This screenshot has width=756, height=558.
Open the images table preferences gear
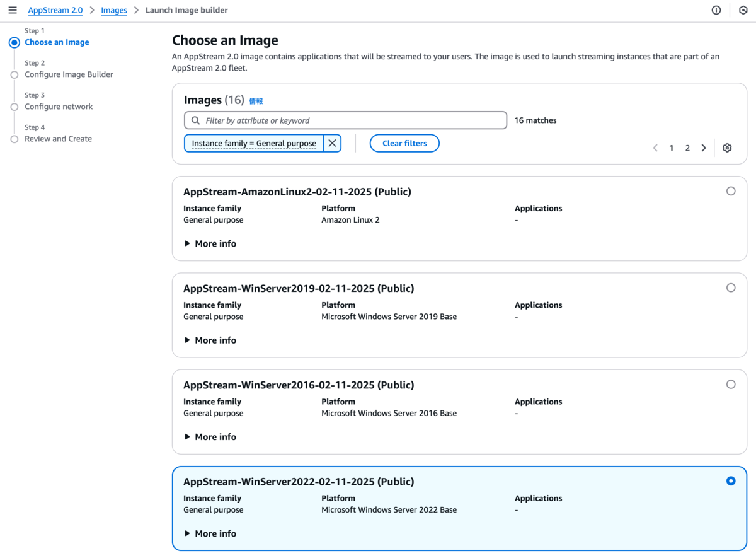point(727,148)
